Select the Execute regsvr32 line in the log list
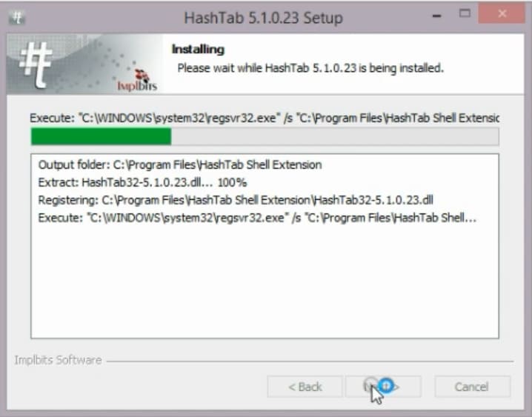 257,218
